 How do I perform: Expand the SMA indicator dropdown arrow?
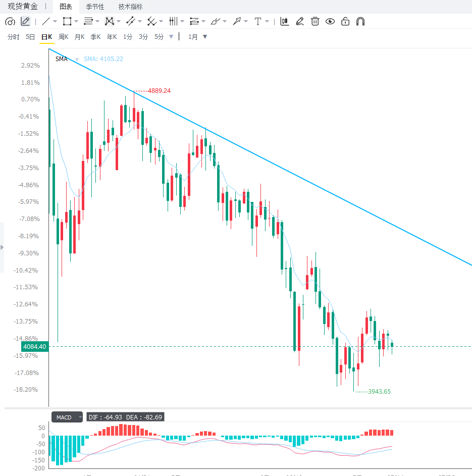77,60
